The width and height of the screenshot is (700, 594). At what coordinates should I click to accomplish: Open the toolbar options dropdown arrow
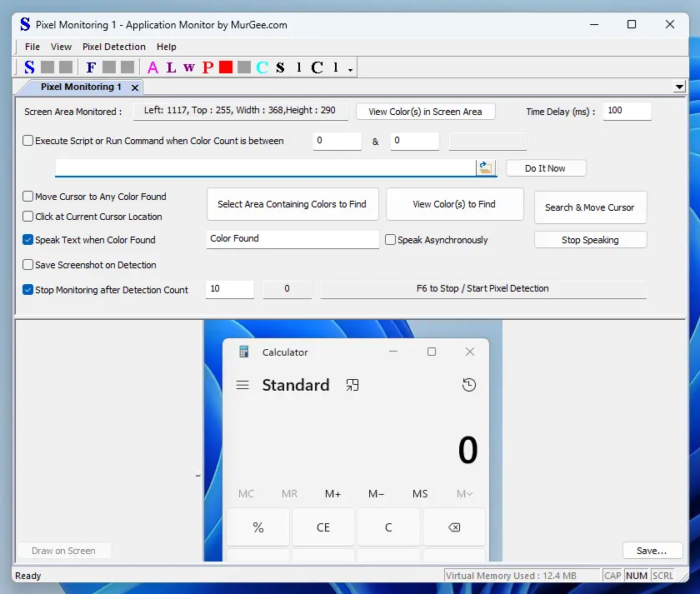click(351, 70)
